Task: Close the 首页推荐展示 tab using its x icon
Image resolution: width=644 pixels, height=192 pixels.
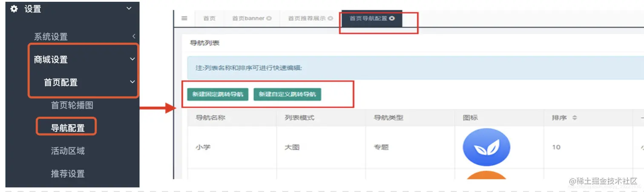Action: 330,19
